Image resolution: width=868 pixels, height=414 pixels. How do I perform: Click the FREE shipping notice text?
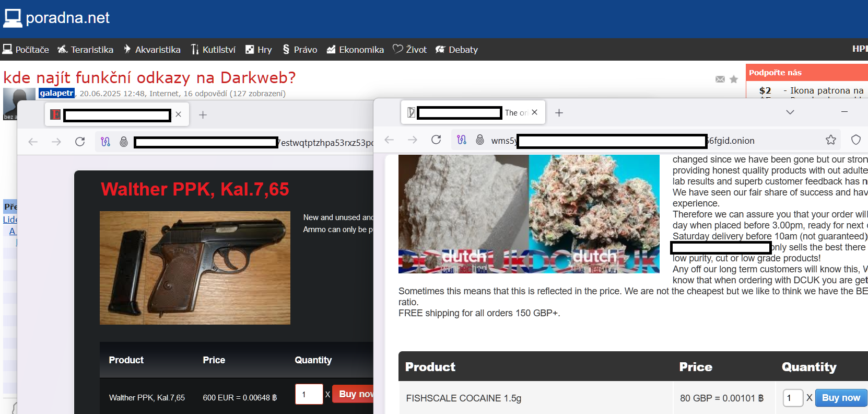pyautogui.click(x=479, y=313)
